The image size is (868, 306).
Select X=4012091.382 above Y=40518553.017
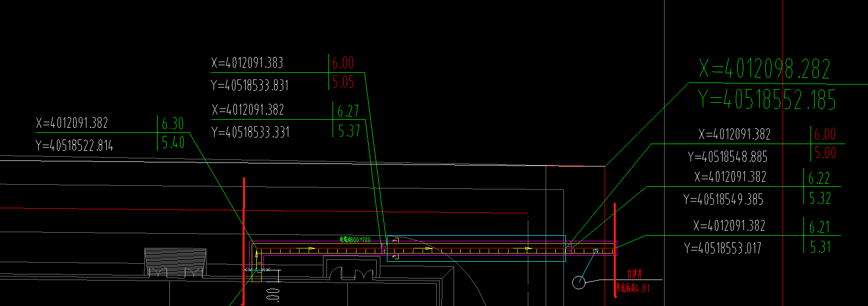click(x=729, y=226)
